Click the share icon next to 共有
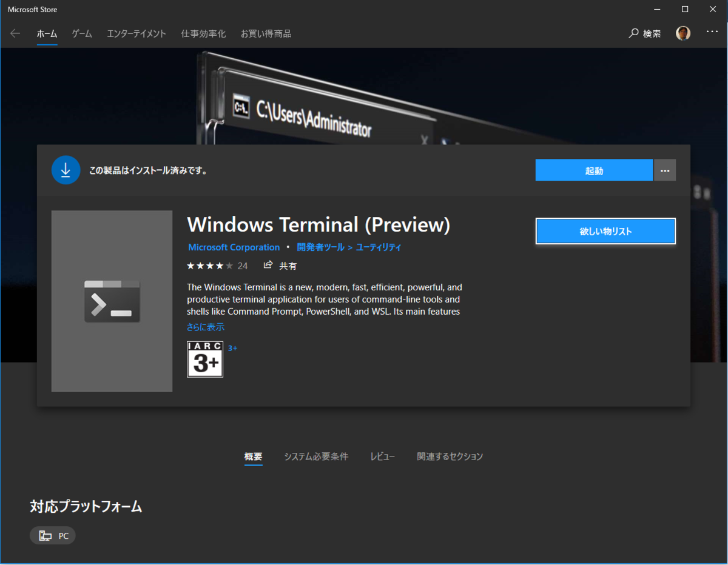Viewport: 728px width, 565px height. pos(268,265)
